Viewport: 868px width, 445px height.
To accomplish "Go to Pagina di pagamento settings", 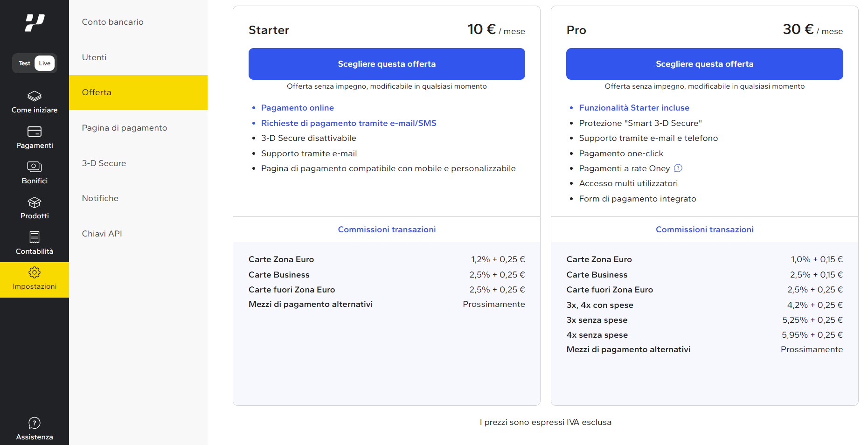I will [138, 128].
